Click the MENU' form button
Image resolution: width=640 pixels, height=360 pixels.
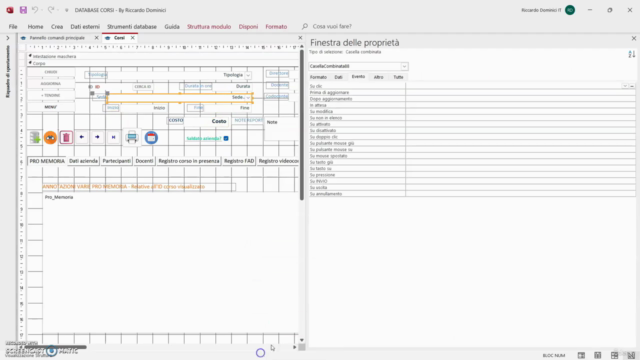click(51, 107)
